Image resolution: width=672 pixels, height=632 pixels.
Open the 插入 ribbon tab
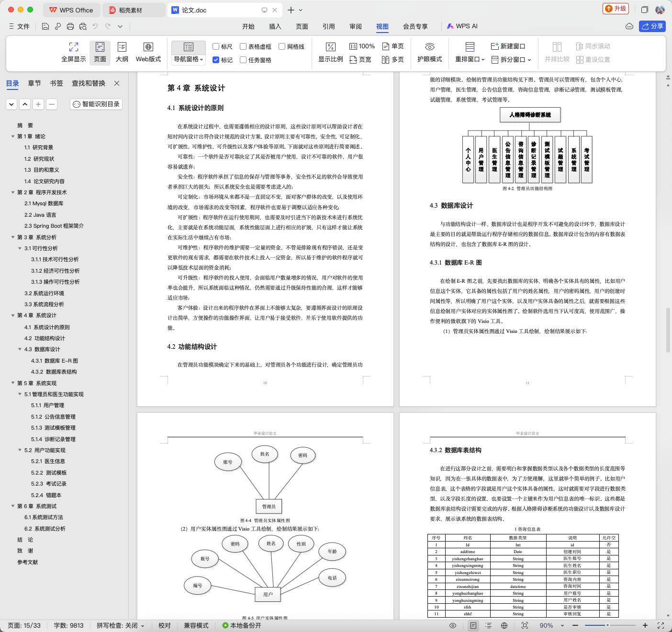click(x=275, y=26)
